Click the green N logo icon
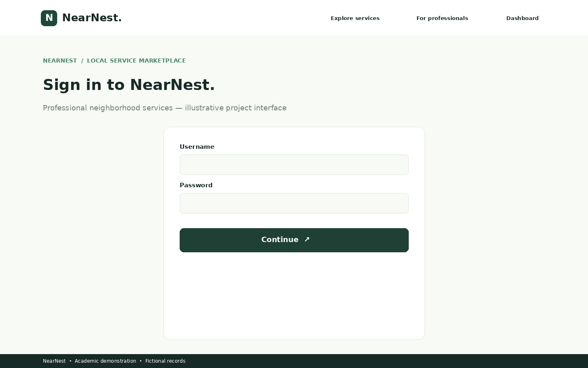This screenshot has height=368, width=588. (49, 18)
